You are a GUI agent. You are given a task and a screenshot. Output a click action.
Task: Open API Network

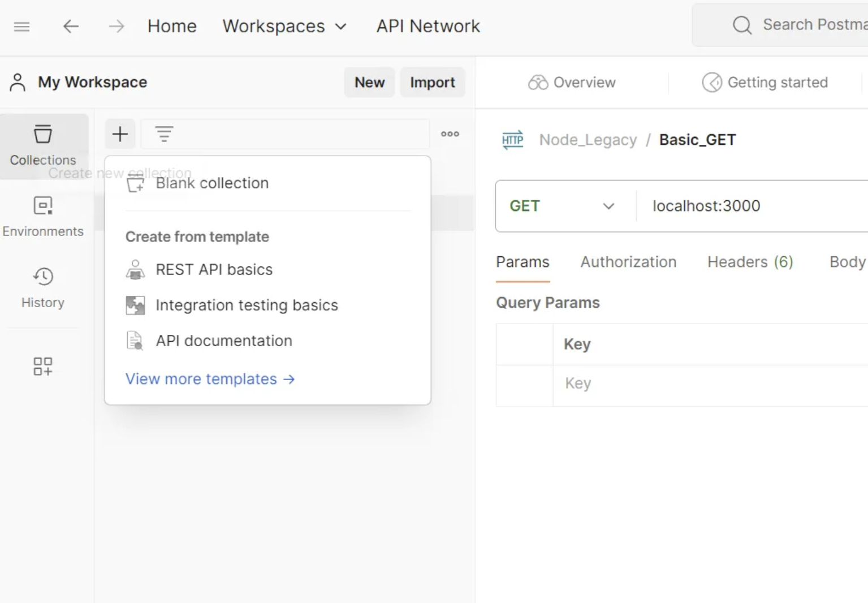[x=428, y=26]
